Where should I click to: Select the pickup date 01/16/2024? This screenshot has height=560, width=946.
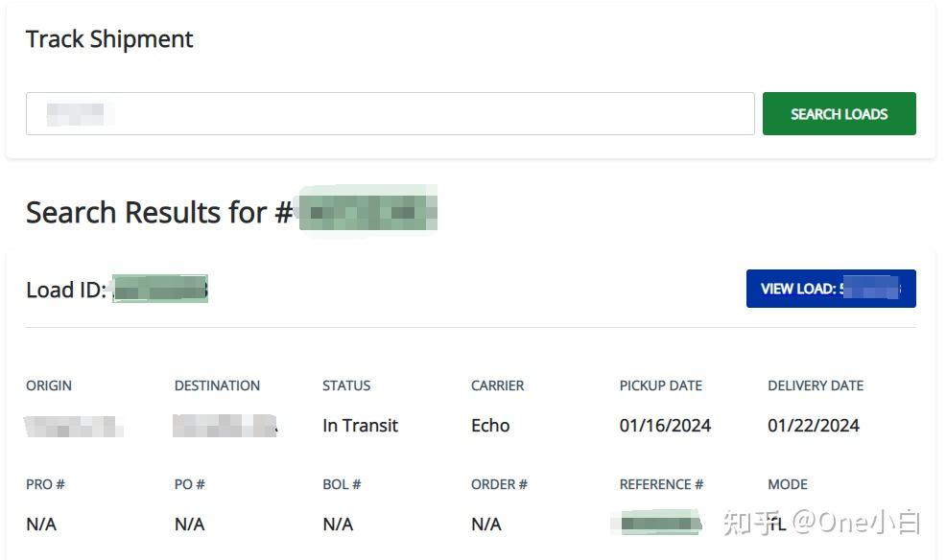point(665,426)
